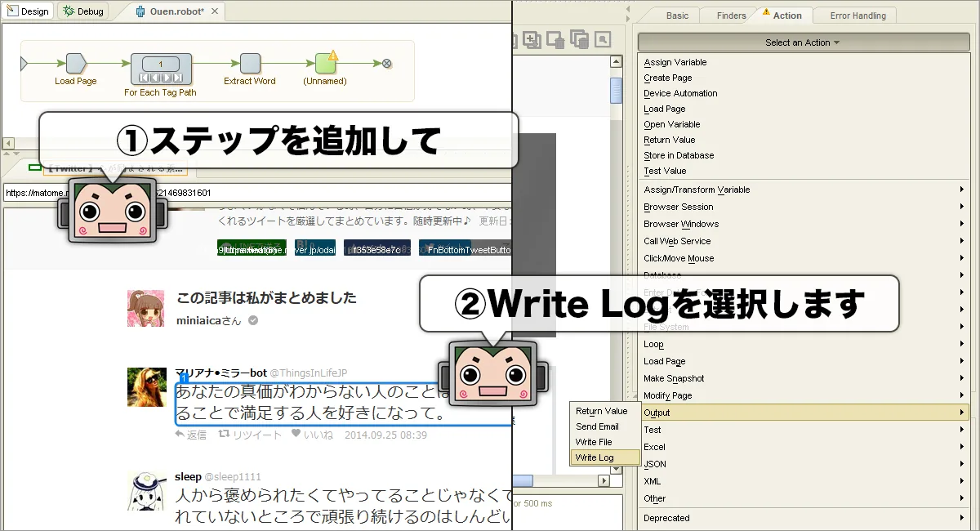Click the end-of-branch circle X node
Screen dimensions: 980x531
[x=387, y=63]
